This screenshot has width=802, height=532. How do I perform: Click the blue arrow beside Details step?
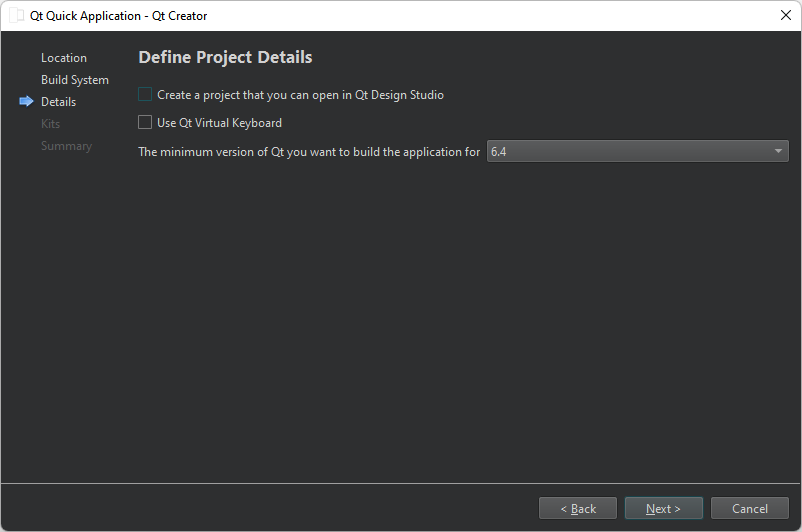(26, 102)
